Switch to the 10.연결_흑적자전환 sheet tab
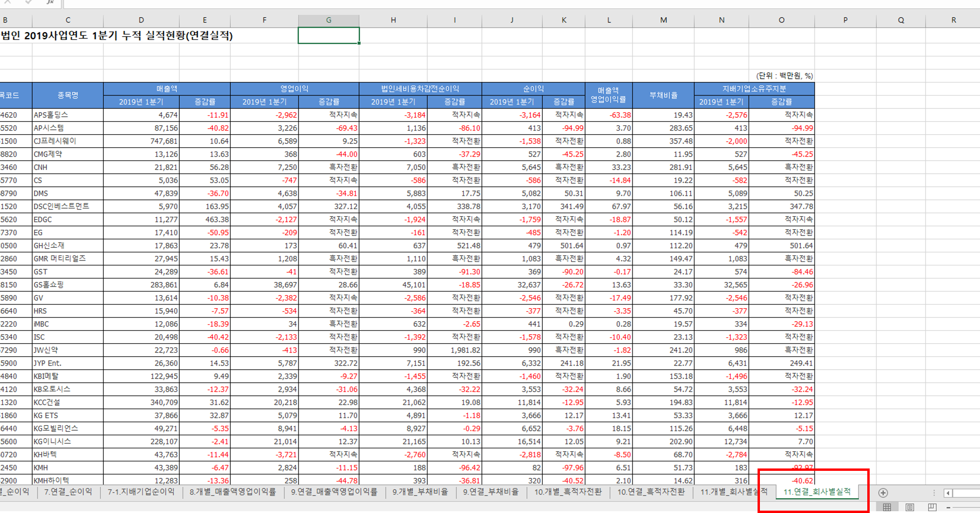 pyautogui.click(x=651, y=492)
